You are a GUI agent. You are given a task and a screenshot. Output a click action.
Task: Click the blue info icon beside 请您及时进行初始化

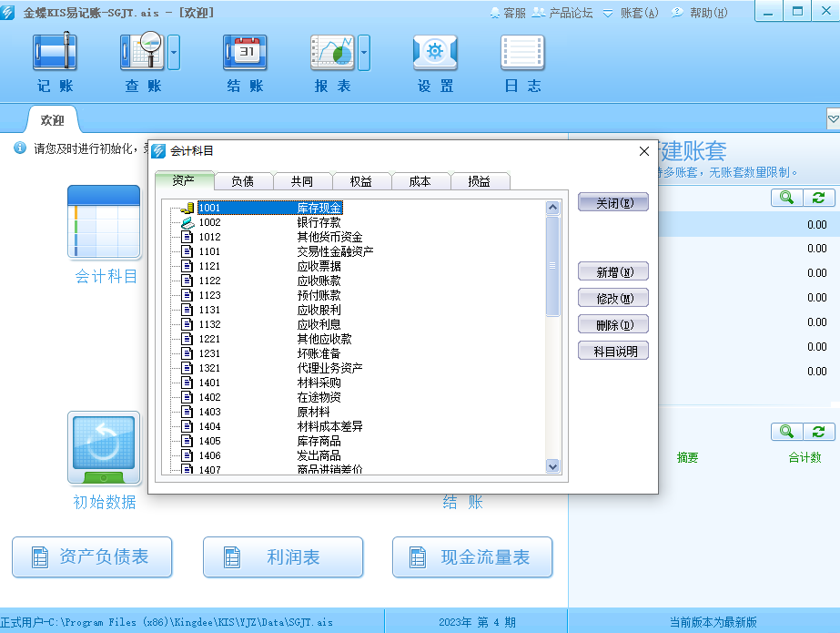tap(20, 148)
